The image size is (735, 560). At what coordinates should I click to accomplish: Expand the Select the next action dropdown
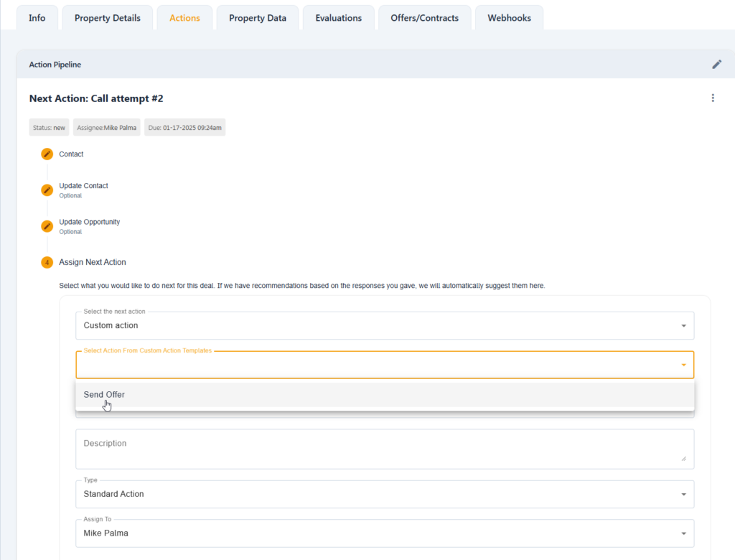pyautogui.click(x=384, y=326)
